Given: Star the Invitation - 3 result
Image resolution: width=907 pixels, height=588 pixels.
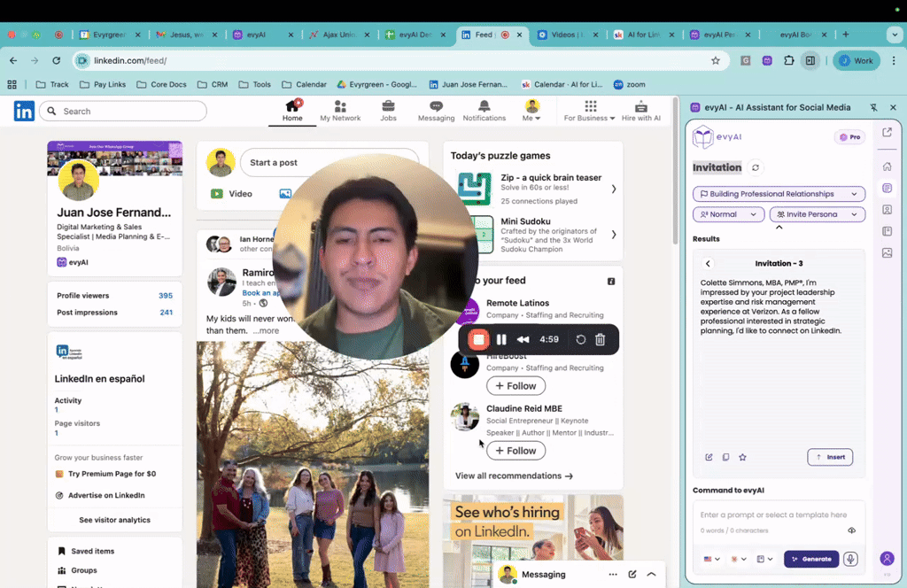Looking at the screenshot, I should [742, 457].
